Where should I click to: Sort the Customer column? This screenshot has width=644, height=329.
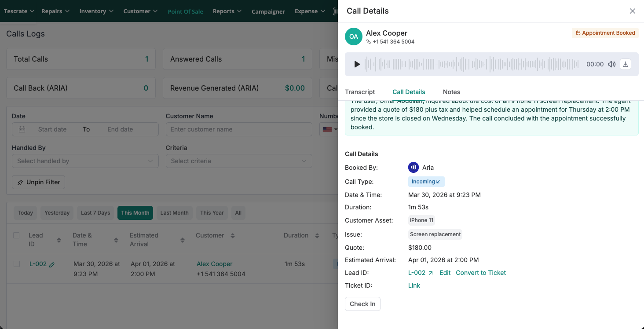coord(233,236)
